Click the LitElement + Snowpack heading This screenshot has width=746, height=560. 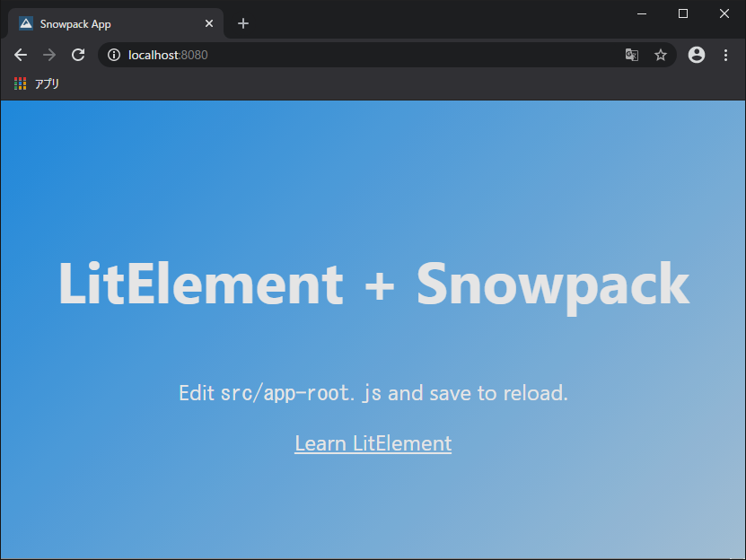pos(374,284)
